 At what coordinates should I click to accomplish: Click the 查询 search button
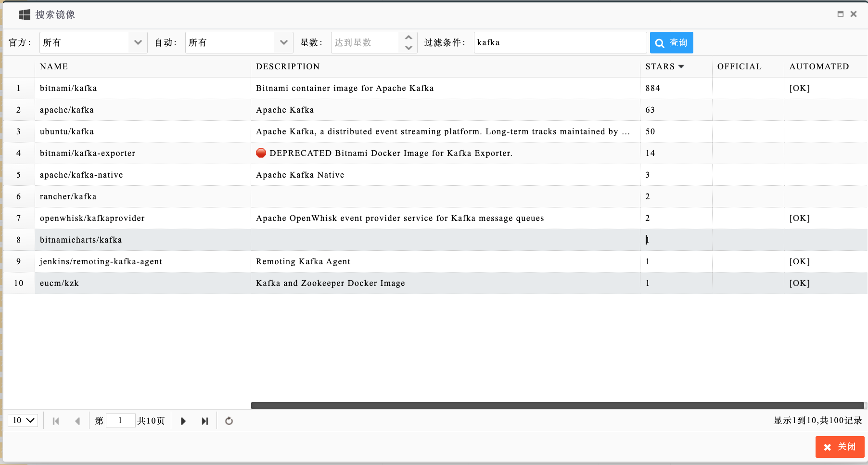click(671, 43)
